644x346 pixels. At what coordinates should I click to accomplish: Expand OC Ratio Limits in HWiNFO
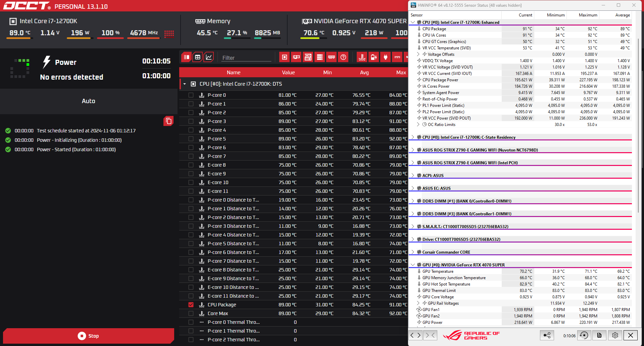click(418, 124)
